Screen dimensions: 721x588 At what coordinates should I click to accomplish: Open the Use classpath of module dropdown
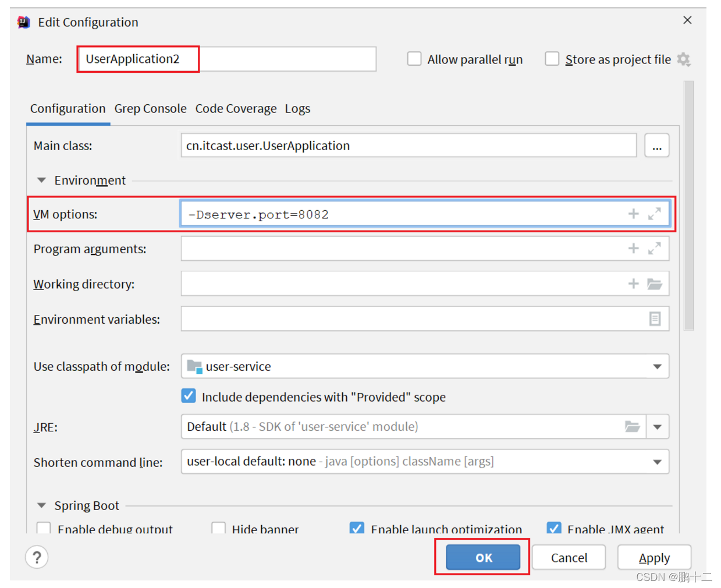pyautogui.click(x=657, y=367)
